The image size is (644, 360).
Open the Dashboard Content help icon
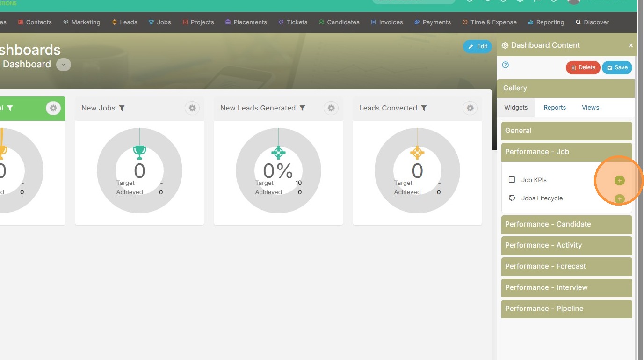505,65
